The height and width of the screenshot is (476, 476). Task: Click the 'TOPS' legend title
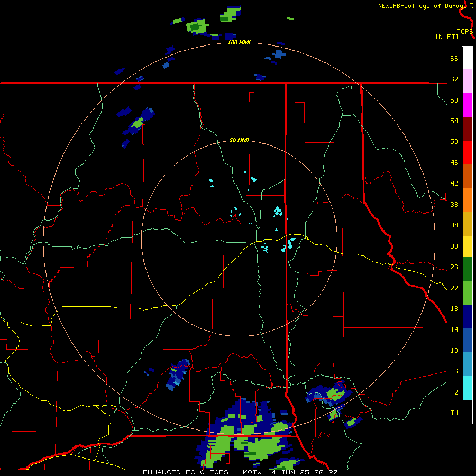464,32
